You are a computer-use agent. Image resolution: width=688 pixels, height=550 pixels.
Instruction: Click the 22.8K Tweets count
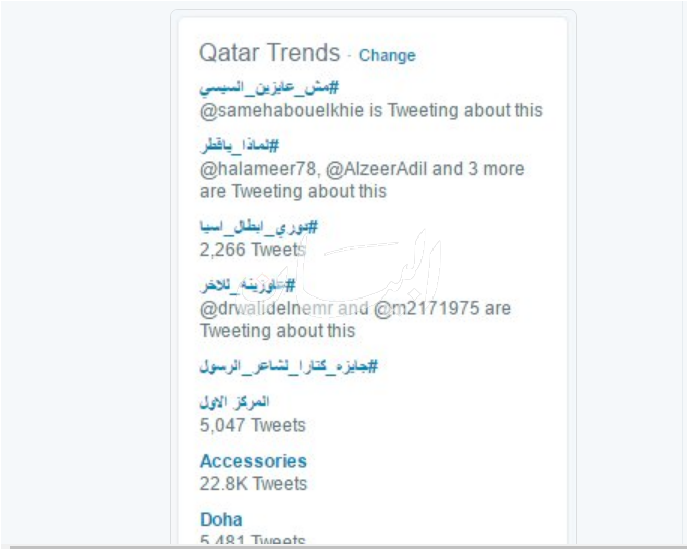pos(253,484)
